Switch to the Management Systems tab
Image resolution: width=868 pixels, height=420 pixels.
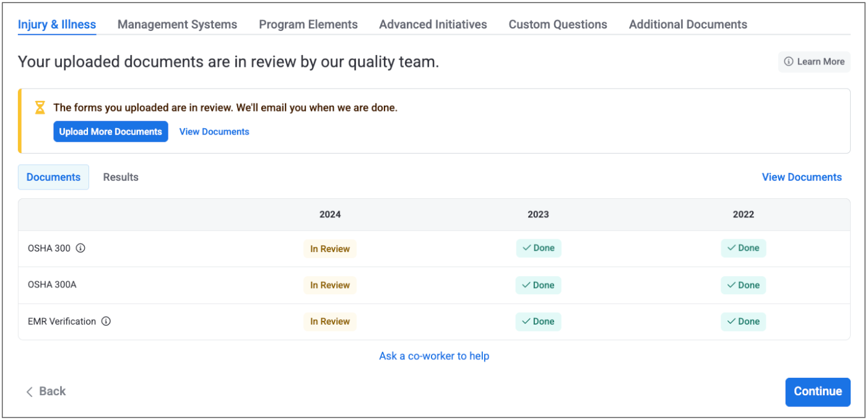(x=177, y=25)
